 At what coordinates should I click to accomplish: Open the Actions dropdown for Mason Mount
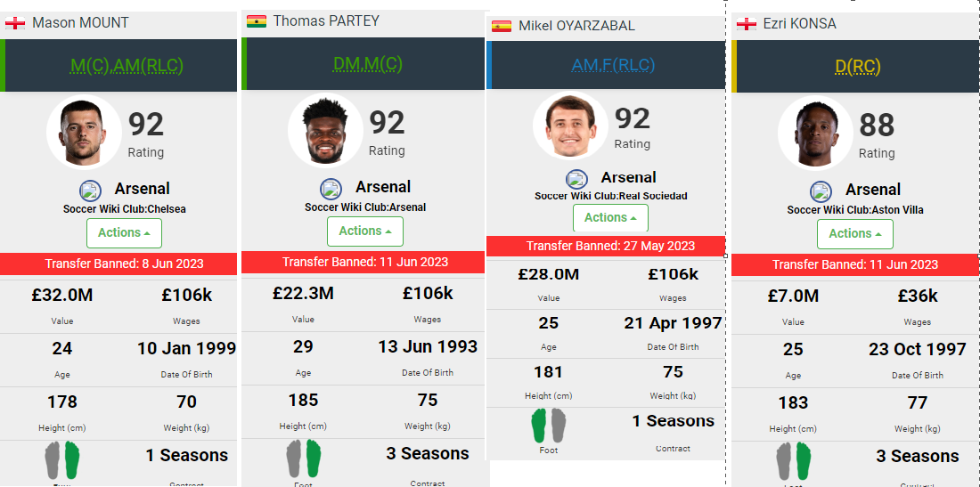pos(124,233)
